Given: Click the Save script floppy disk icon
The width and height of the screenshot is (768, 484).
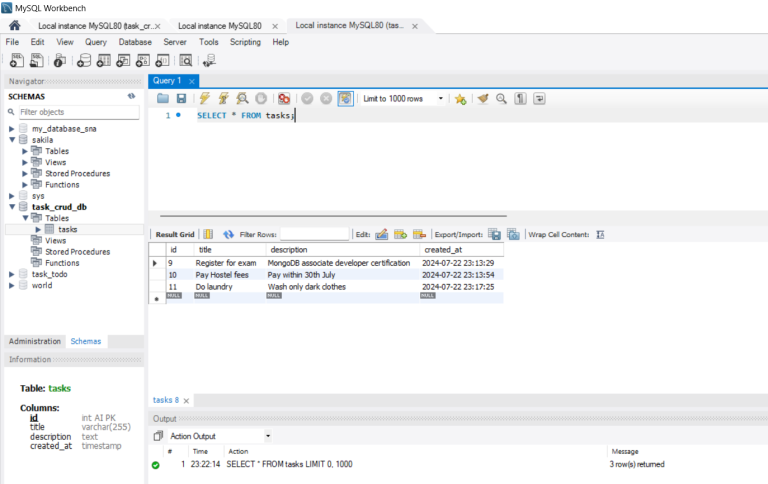Looking at the screenshot, I should click(181, 99).
